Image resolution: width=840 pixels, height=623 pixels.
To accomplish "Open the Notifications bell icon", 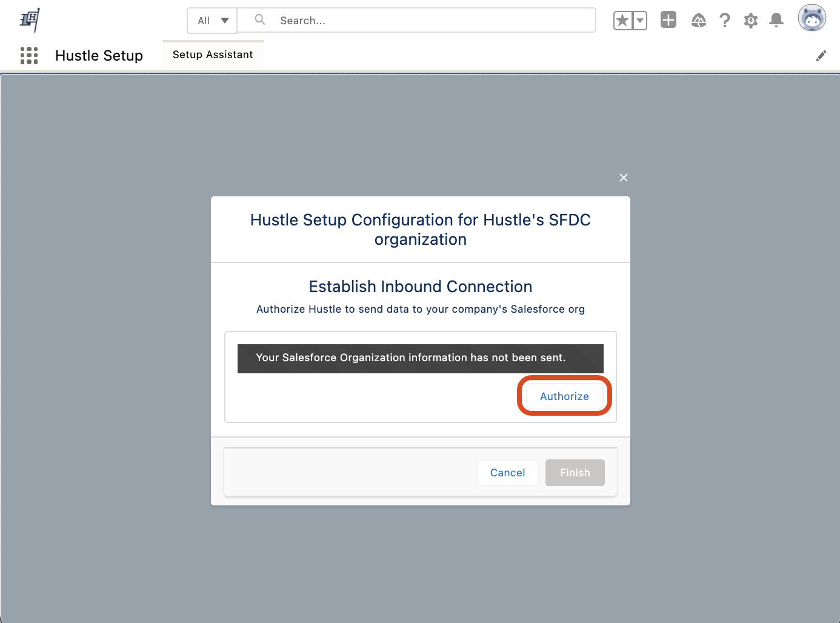I will (776, 21).
